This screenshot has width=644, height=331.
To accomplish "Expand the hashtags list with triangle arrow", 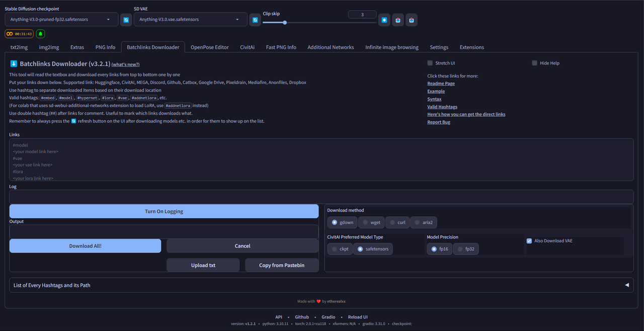I will (627, 285).
